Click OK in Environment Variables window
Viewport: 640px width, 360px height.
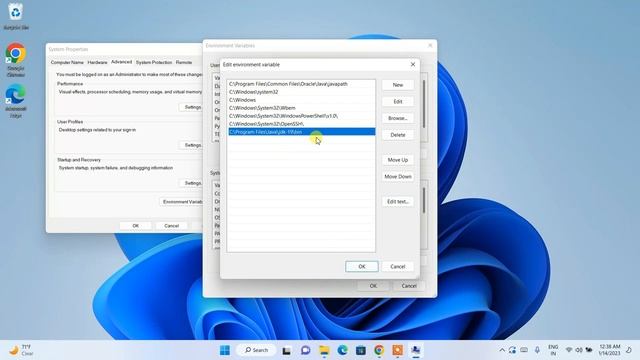coord(373,286)
